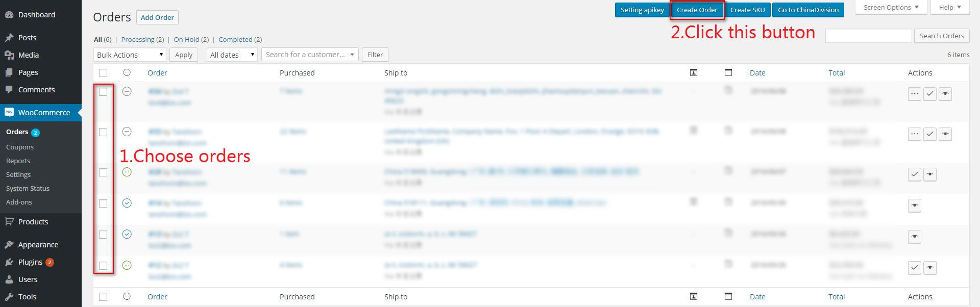
Task: Click the complete (checkmark) icon in first order row
Action: coord(929,94)
